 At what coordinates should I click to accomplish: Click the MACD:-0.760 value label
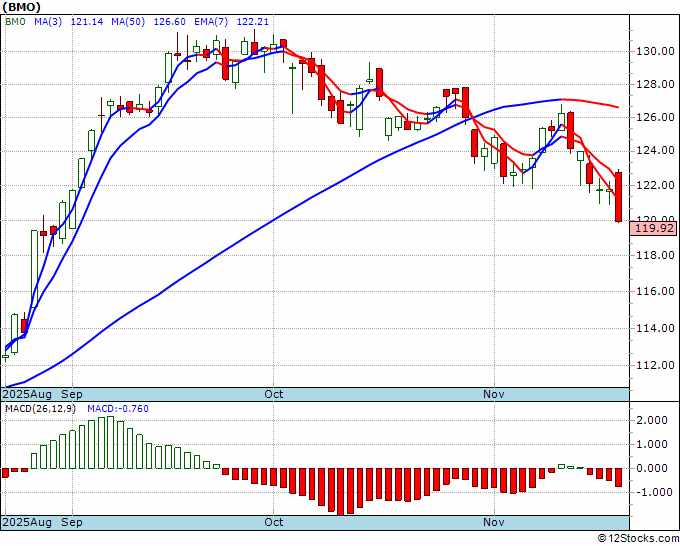[118, 409]
